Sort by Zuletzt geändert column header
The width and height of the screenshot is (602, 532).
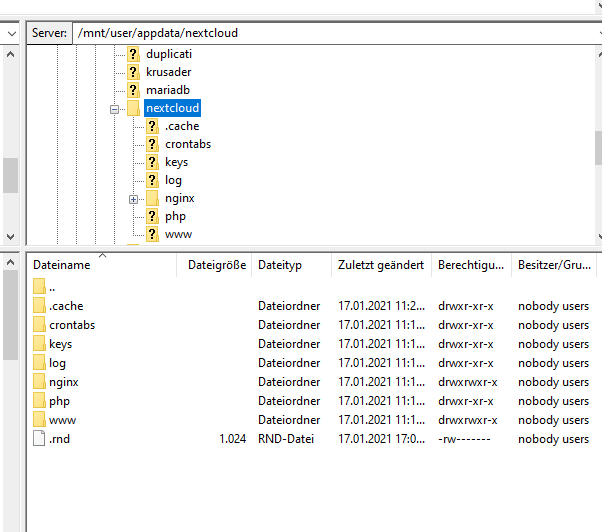[381, 265]
